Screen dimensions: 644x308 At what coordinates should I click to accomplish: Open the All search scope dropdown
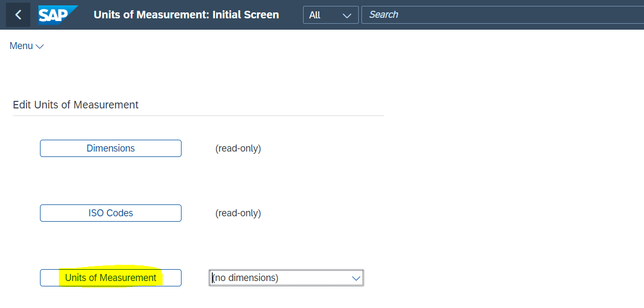click(331, 15)
